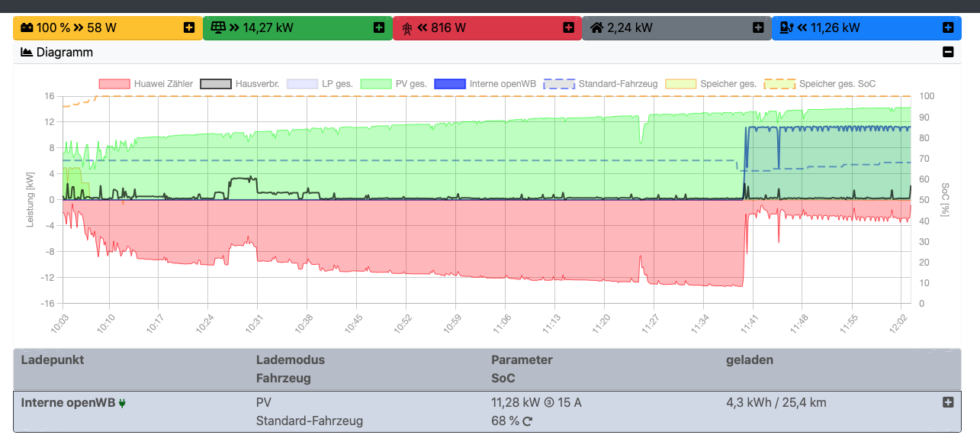Toggle Speicher ges. SoC series in legend

(820, 84)
